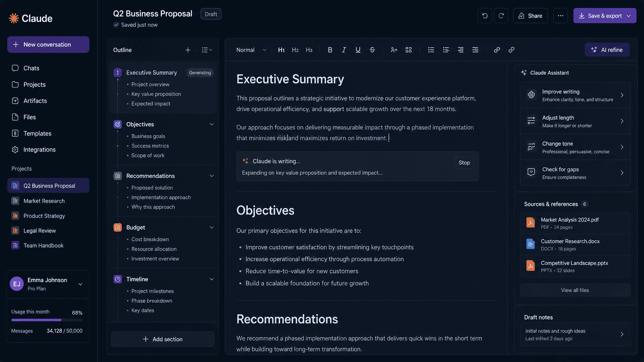
Task: Open the Normal text style dropdown
Action: (x=251, y=50)
